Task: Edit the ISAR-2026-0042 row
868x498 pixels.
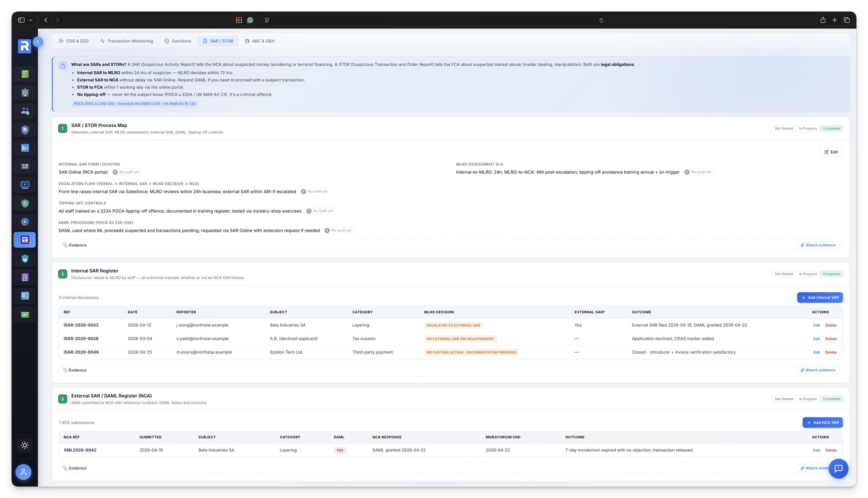Action: pos(816,325)
